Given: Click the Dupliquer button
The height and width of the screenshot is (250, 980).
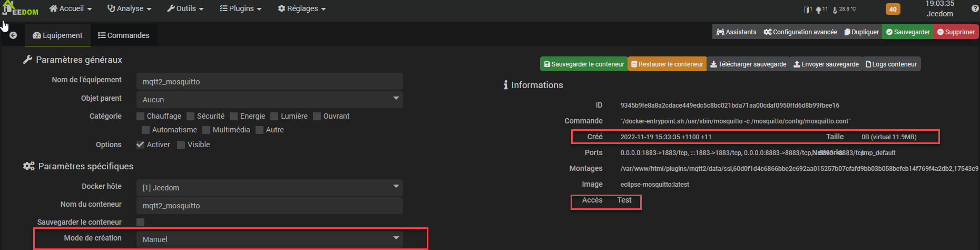Looking at the screenshot, I should (861, 32).
